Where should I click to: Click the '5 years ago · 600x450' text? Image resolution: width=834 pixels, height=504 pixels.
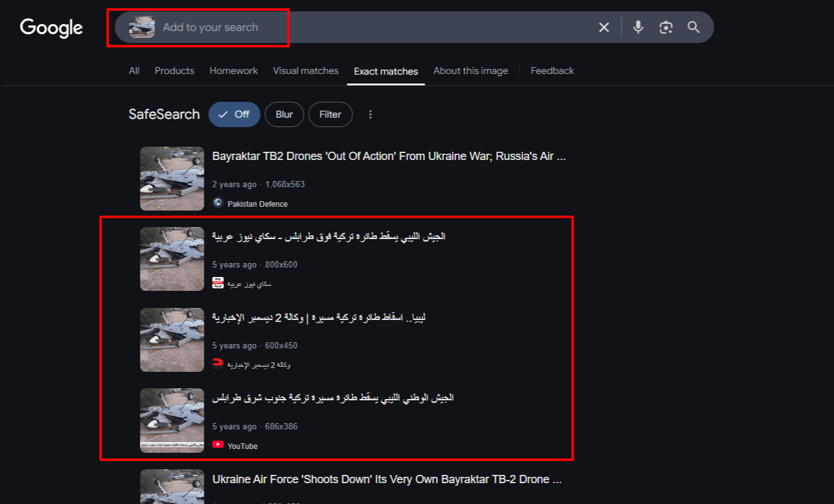pyautogui.click(x=254, y=346)
